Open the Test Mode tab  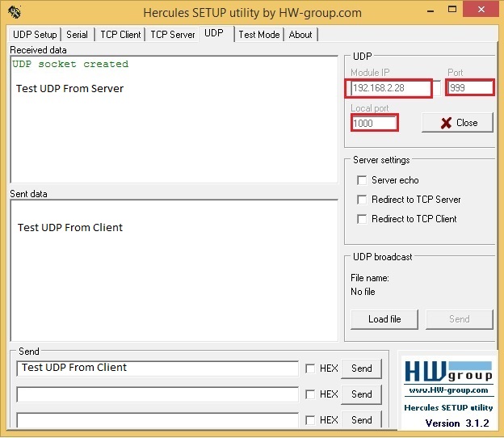(x=259, y=35)
